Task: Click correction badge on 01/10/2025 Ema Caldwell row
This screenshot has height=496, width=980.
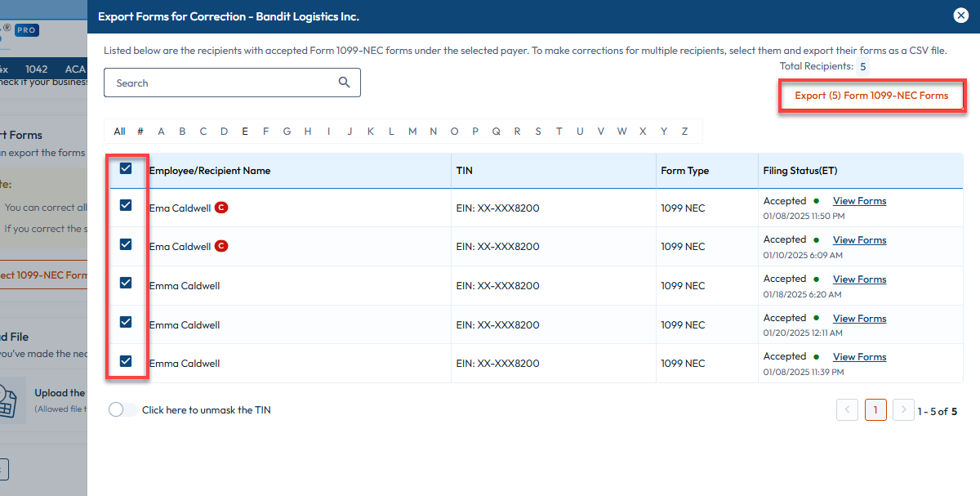Action: click(221, 246)
